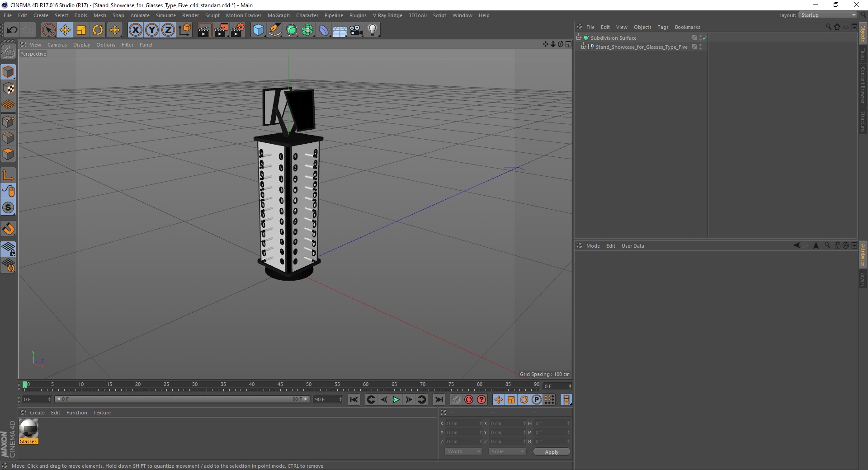Viewport: 868px width, 470px height.
Task: Add Subdivision Surface generator icon
Action: (x=291, y=30)
